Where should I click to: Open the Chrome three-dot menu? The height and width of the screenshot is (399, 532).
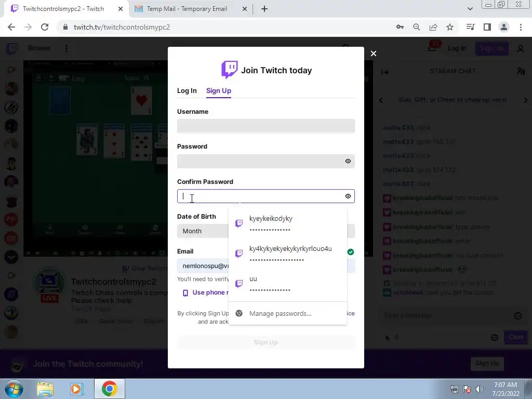click(x=521, y=27)
